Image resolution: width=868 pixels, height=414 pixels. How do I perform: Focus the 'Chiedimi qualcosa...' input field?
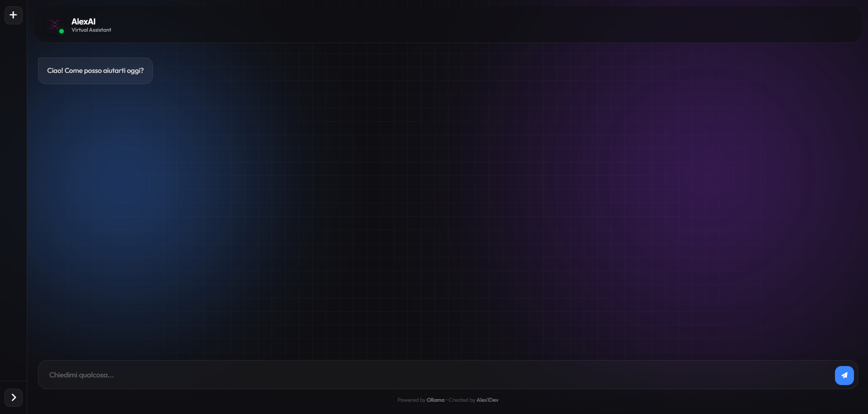[x=272, y=375]
